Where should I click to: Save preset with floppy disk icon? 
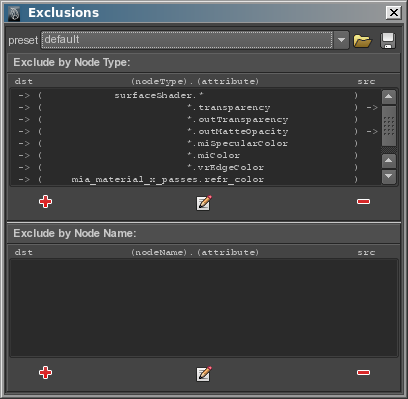click(x=388, y=41)
